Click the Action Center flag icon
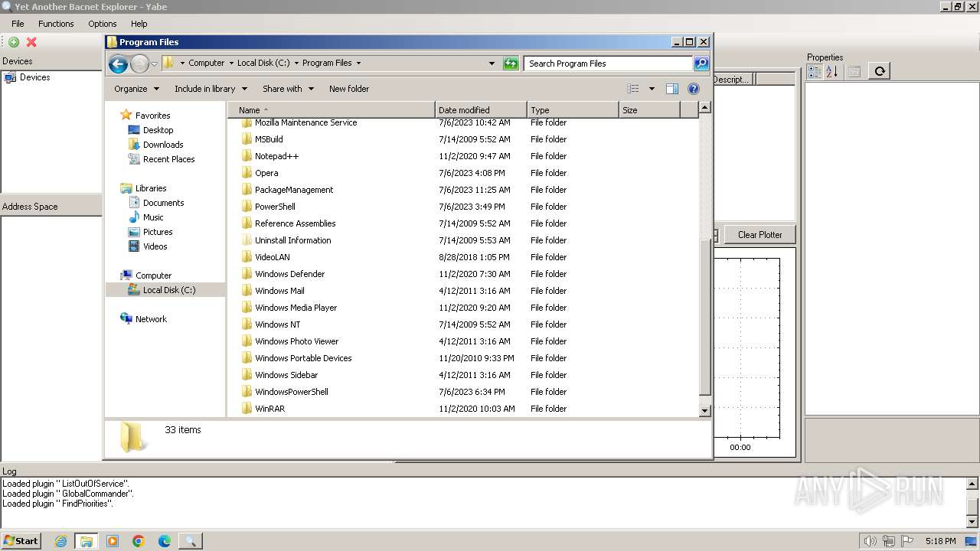 point(908,541)
